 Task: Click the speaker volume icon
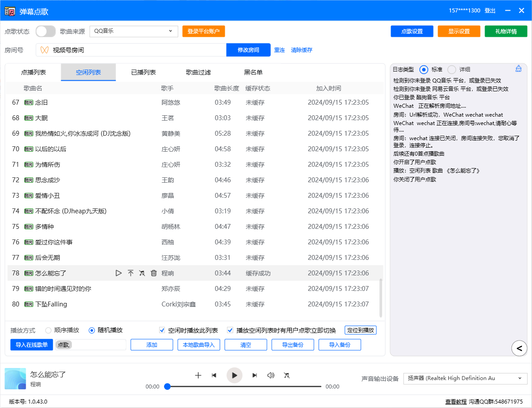pyautogui.click(x=270, y=375)
